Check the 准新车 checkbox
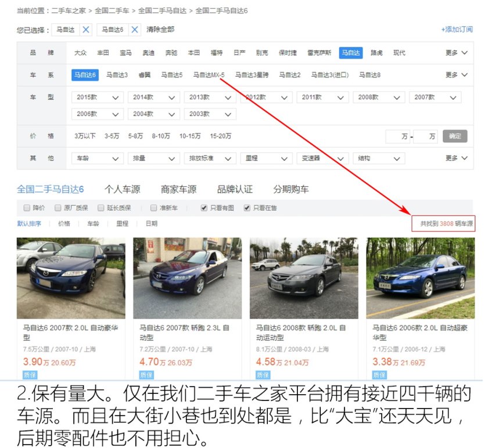Viewport: 488px width, 448px height. point(154,208)
